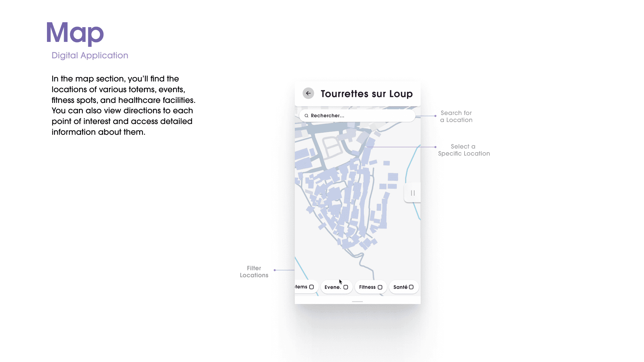Open the side panel handle with two bars
This screenshot has width=644, height=362.
click(413, 193)
